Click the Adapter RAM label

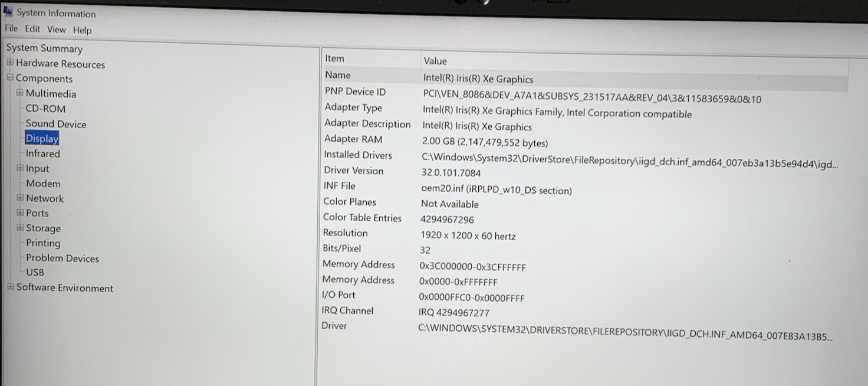tap(353, 139)
